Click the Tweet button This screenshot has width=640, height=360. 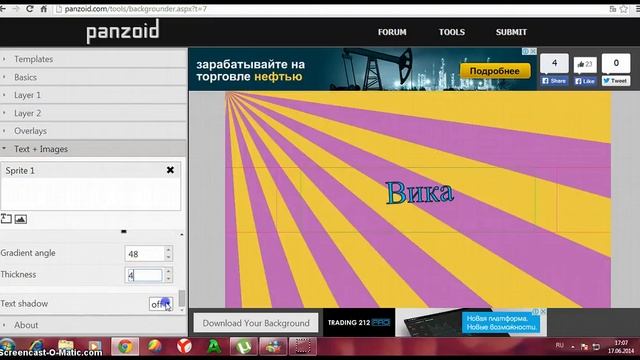(x=616, y=81)
